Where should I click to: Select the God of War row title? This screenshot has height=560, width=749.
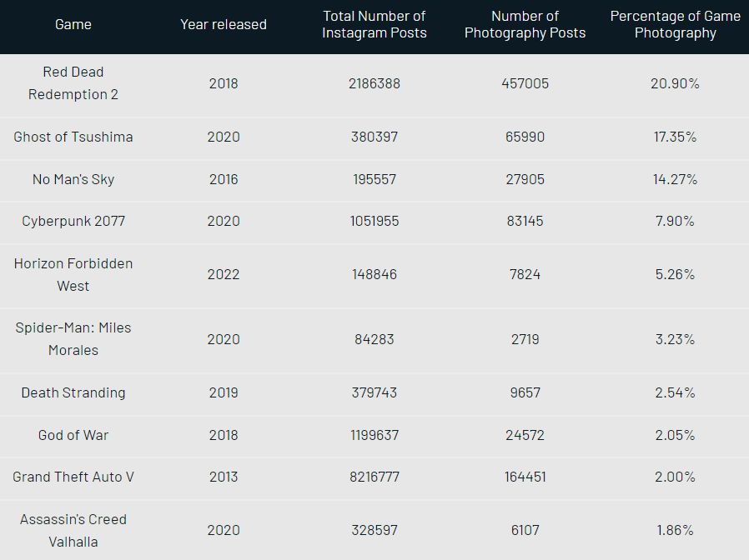click(73, 435)
